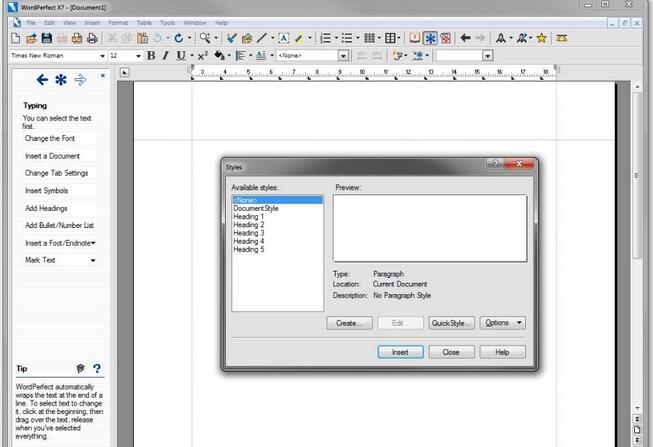
Task: Go back in the PerfectExpert panel
Action: pos(42,80)
